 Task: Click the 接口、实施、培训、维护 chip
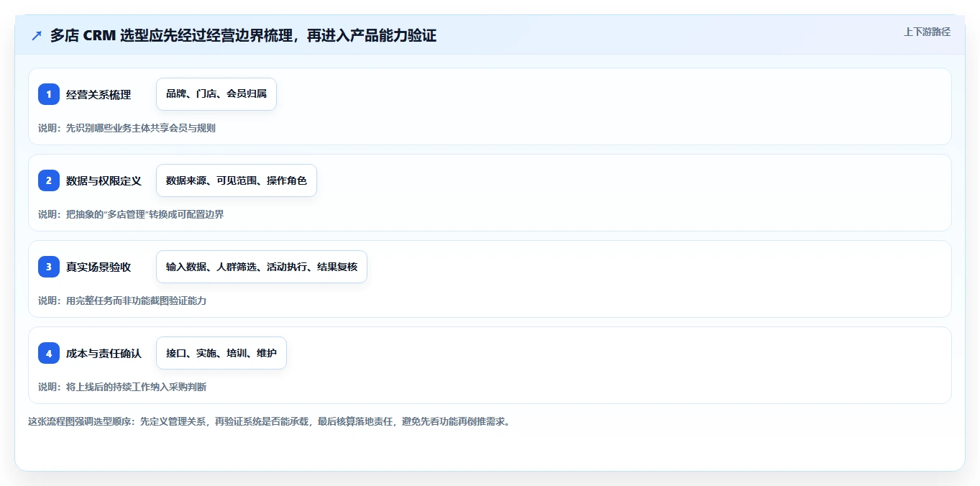221,353
